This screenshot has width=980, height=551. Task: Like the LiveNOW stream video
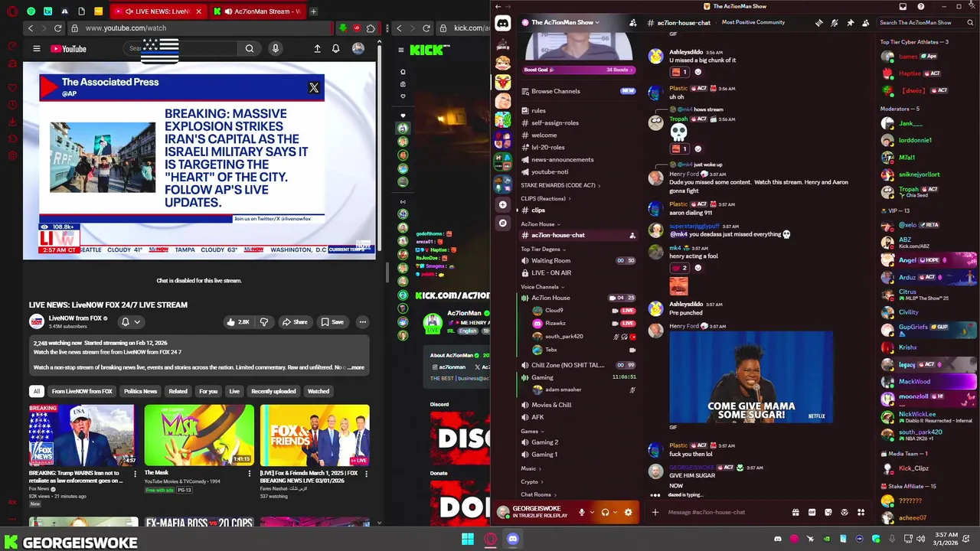click(239, 322)
